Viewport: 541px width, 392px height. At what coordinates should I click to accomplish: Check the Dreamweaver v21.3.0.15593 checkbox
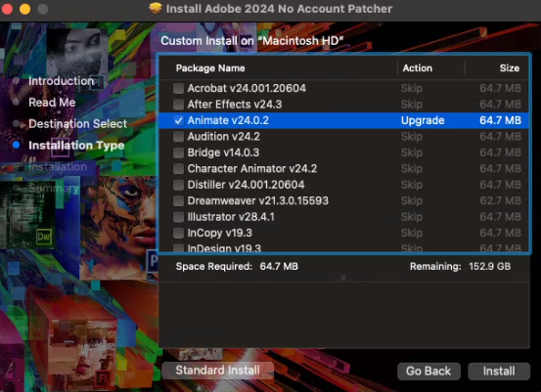click(x=178, y=200)
